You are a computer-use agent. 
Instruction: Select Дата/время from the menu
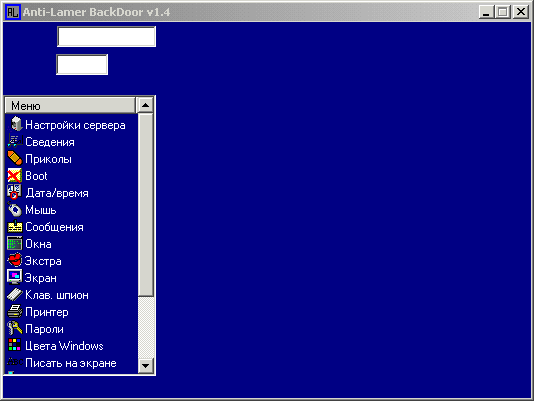[57, 193]
